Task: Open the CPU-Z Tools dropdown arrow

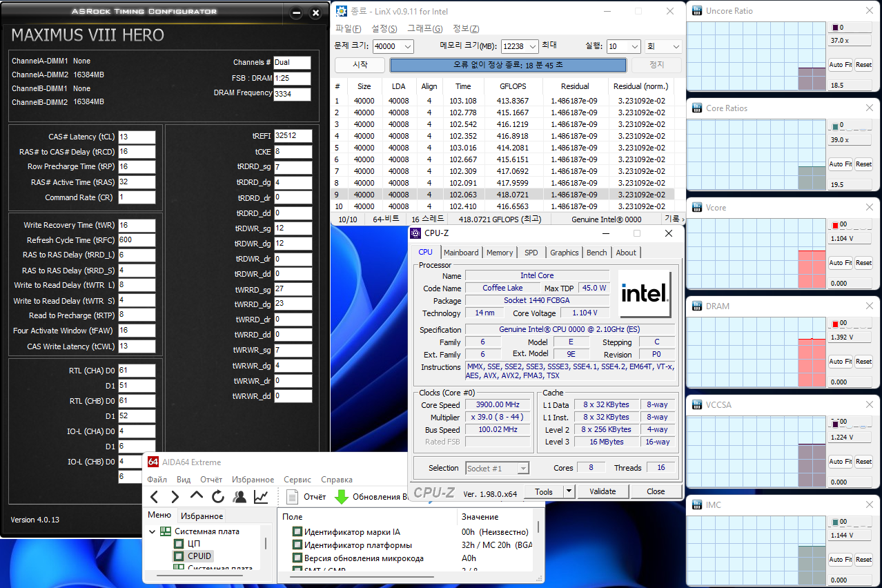Action: tap(569, 491)
